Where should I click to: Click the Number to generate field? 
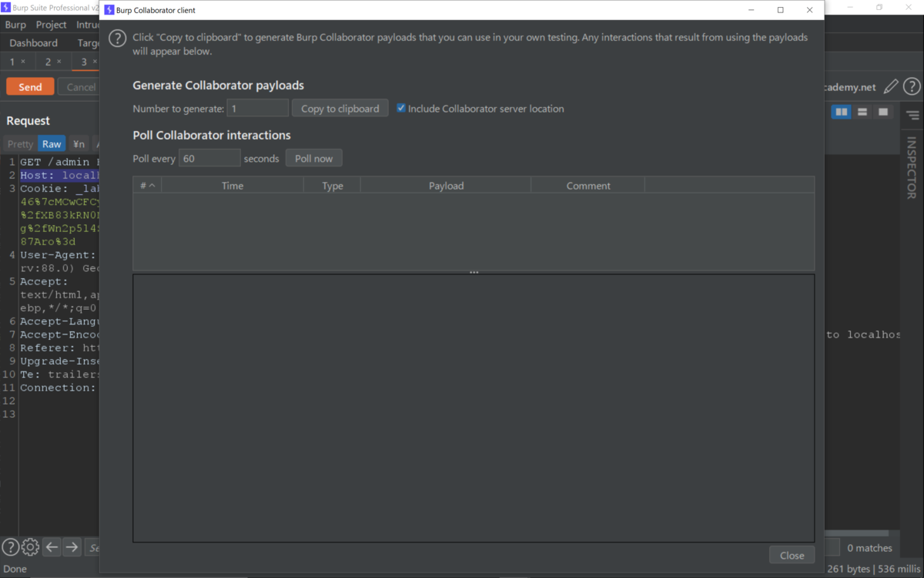coord(258,109)
